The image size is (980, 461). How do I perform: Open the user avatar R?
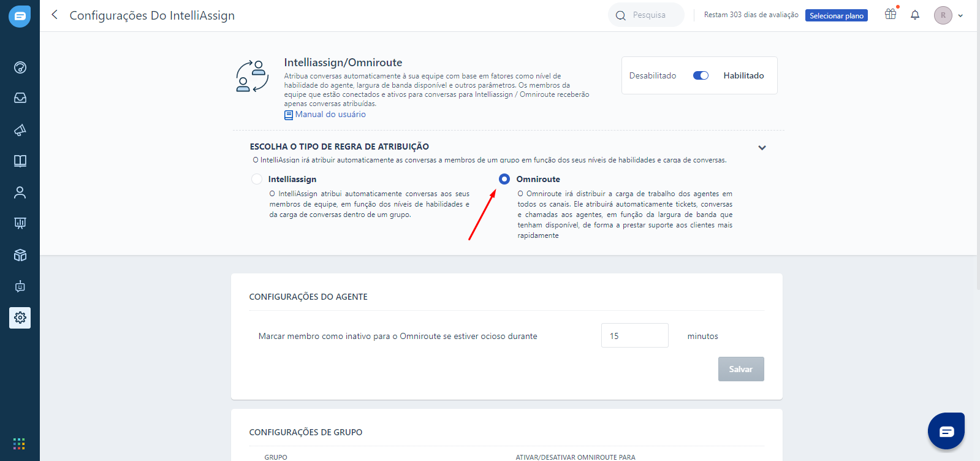tap(943, 15)
